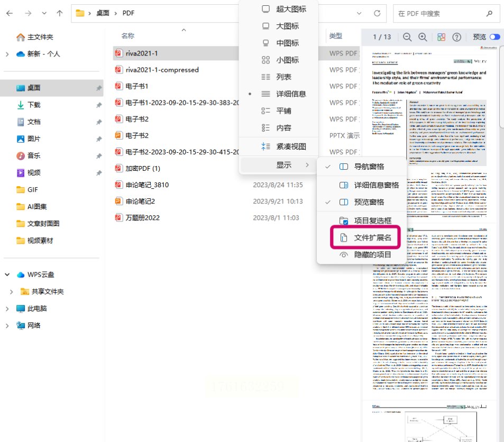Refresh the current folder
This screenshot has width=504, height=442.
377,13
